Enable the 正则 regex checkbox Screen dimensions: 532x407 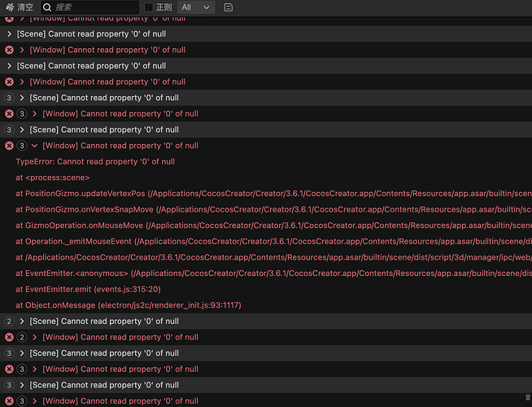click(x=149, y=7)
